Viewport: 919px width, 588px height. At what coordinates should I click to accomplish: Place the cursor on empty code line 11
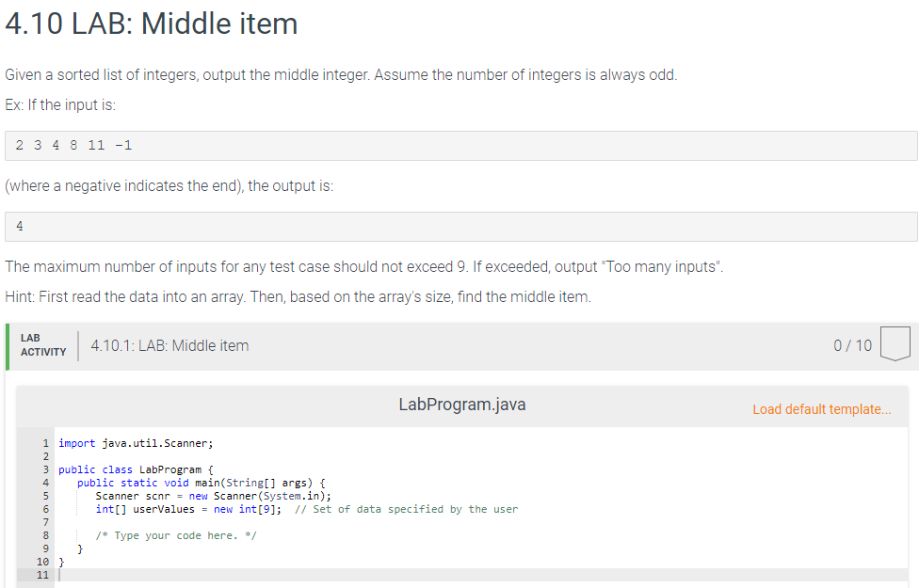[480, 575]
